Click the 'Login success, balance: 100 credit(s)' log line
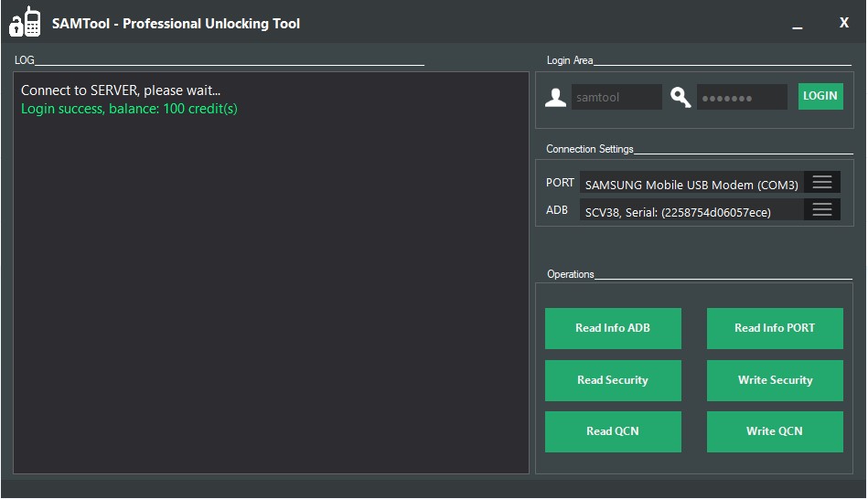Image resolution: width=868 pixels, height=499 pixels. (129, 109)
